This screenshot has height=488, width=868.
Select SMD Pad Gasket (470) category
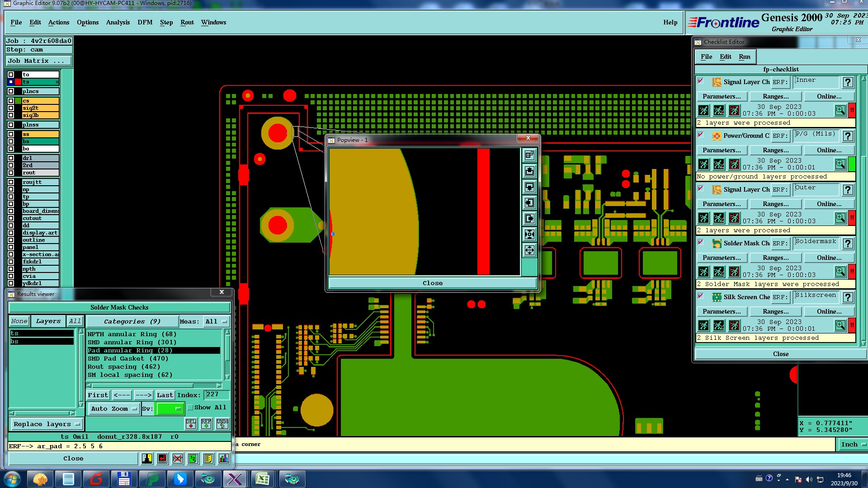[128, 359]
